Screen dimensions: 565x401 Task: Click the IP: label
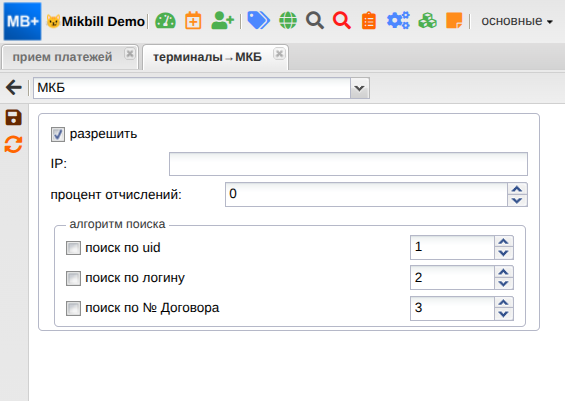pos(59,164)
